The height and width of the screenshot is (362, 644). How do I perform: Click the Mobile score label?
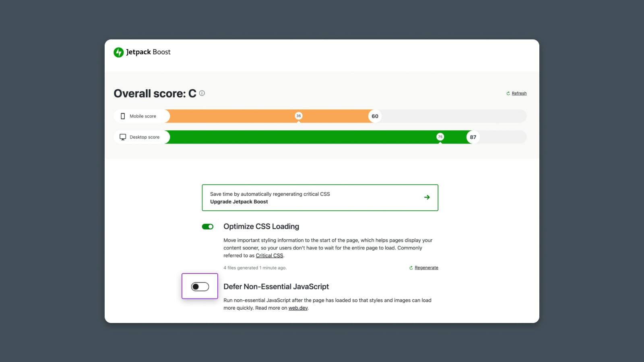143,116
